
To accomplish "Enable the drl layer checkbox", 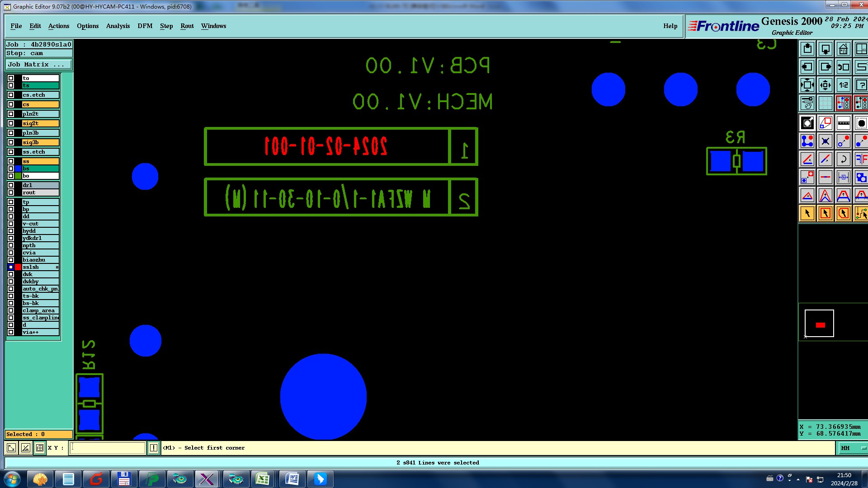I will [x=11, y=185].
